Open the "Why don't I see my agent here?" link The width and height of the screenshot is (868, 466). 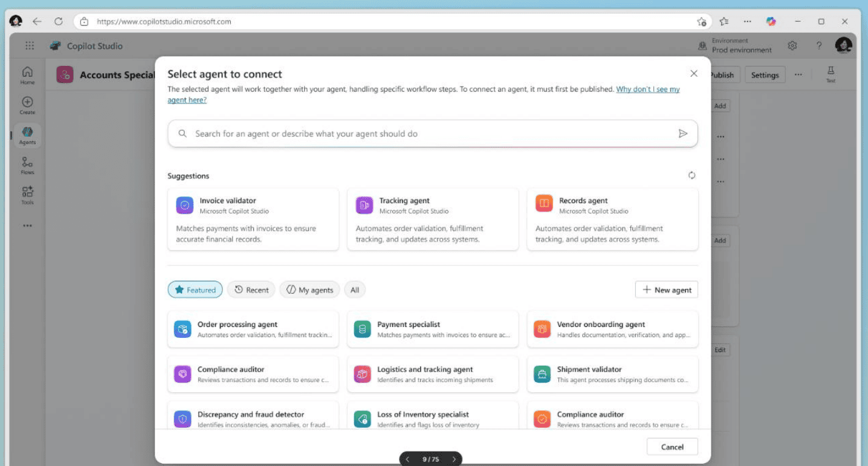pyautogui.click(x=424, y=95)
